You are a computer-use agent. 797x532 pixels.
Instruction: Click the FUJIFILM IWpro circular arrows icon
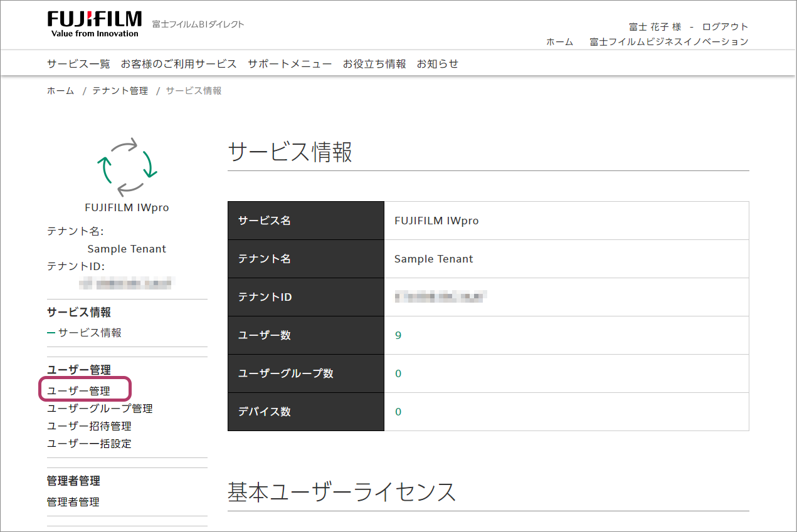127,167
